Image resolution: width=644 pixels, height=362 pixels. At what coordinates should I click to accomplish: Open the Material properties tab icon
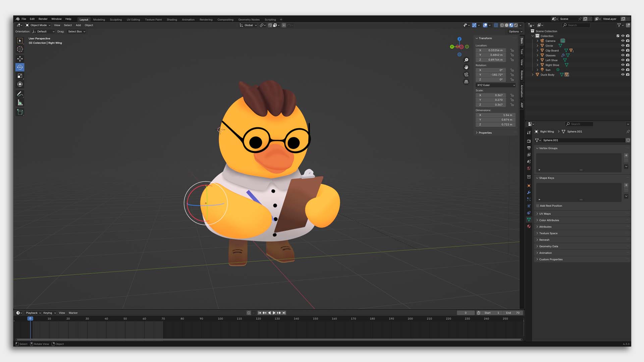pyautogui.click(x=529, y=226)
